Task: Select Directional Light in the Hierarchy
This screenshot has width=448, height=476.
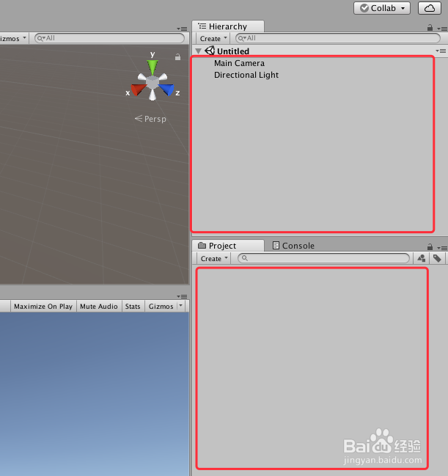Action: [x=246, y=75]
